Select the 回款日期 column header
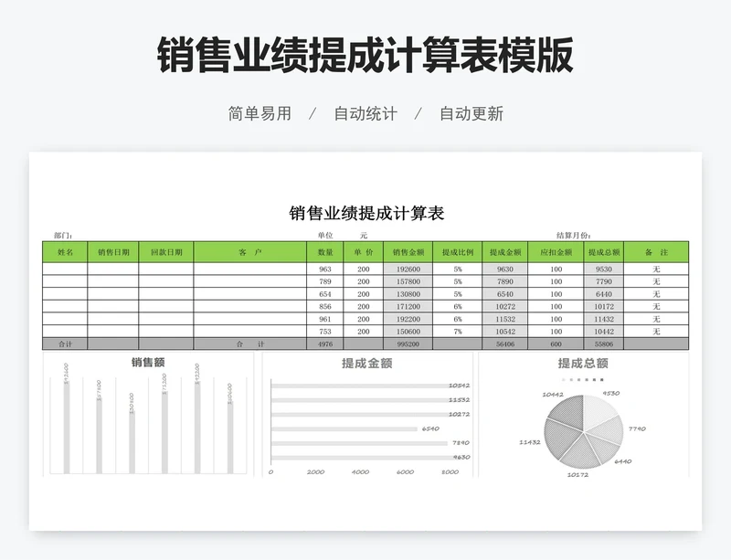Image resolution: width=731 pixels, height=560 pixels. 166,252
